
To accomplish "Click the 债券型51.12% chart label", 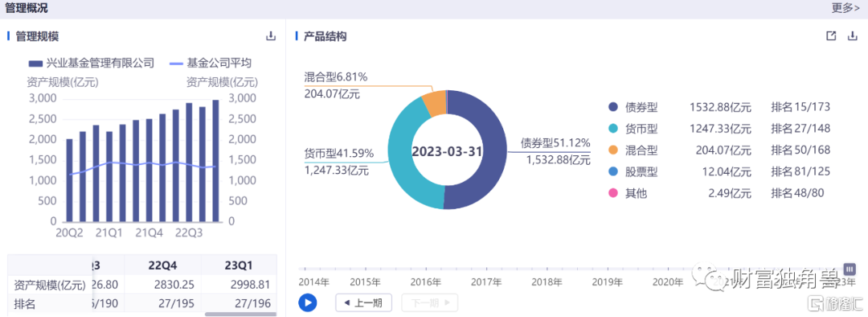I will (x=555, y=143).
